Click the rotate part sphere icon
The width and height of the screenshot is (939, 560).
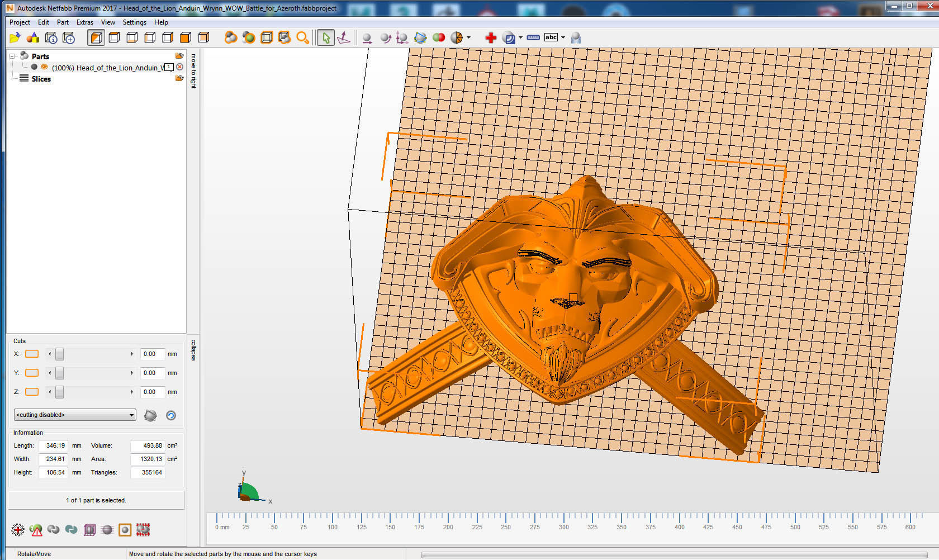click(x=385, y=37)
